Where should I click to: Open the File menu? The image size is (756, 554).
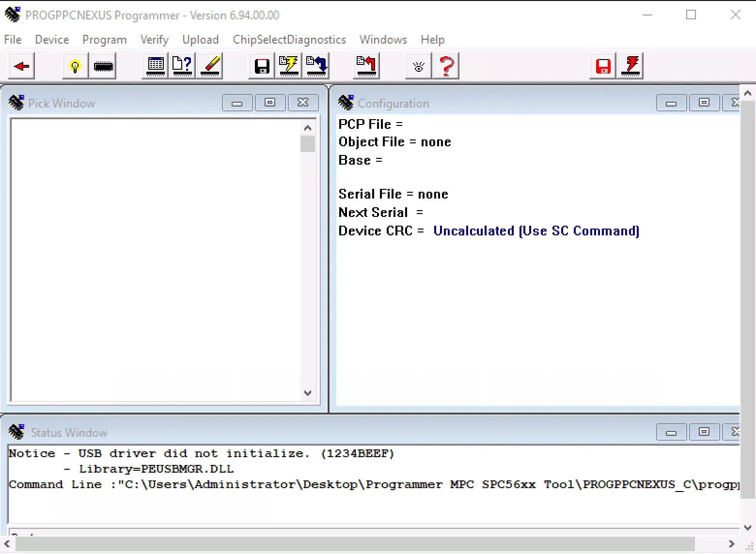point(13,40)
